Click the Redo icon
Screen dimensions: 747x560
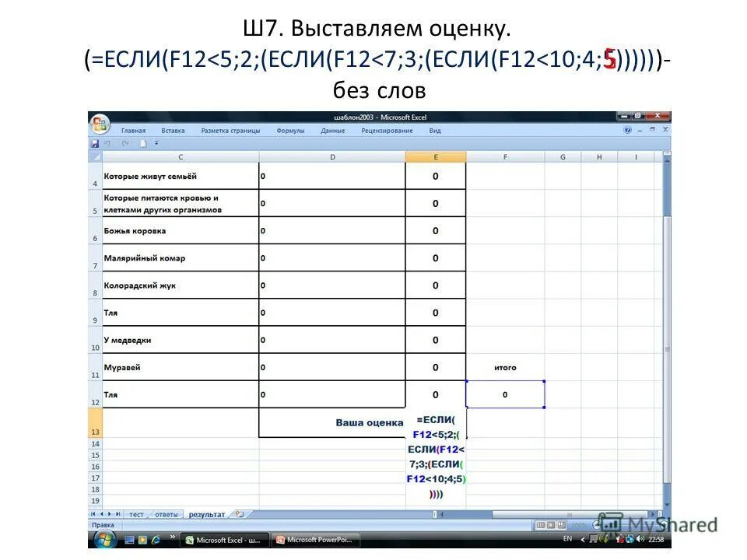[x=124, y=143]
